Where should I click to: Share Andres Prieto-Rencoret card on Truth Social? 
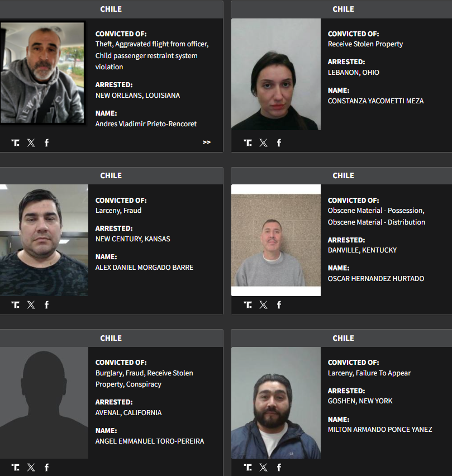16,142
